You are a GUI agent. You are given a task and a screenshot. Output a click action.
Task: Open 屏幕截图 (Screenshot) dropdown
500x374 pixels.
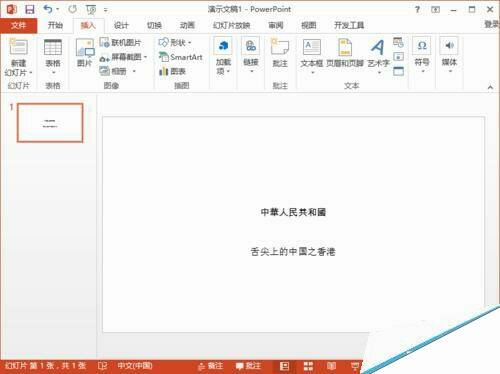(x=123, y=57)
